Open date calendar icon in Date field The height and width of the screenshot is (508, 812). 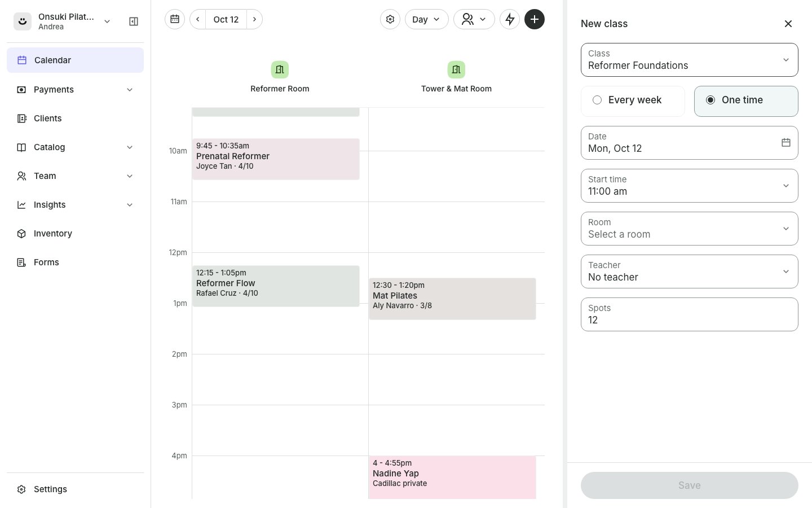[786, 143]
